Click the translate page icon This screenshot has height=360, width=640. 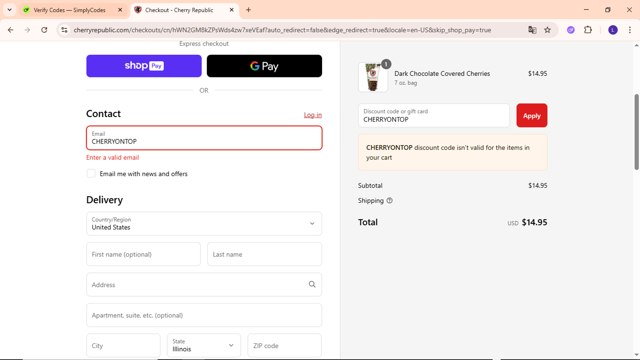tap(532, 30)
